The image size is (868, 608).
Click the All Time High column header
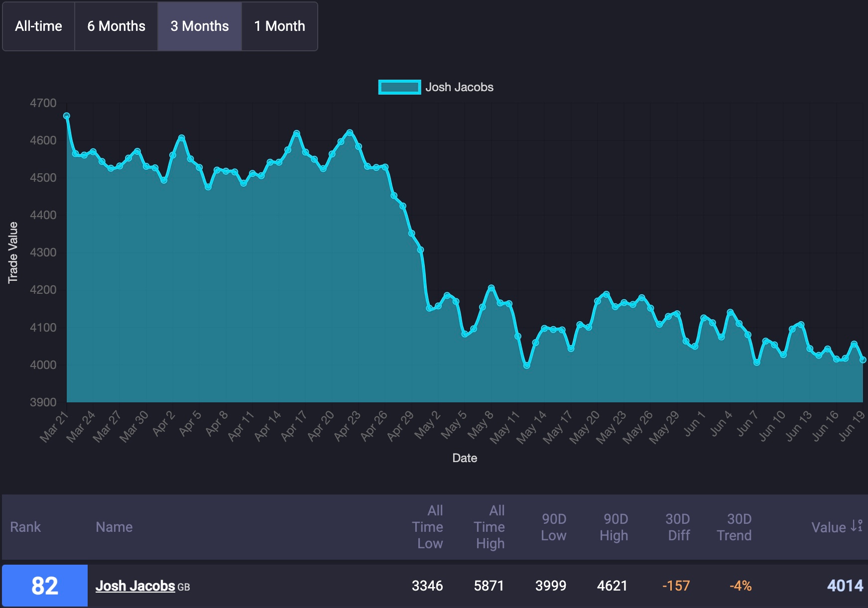click(490, 527)
